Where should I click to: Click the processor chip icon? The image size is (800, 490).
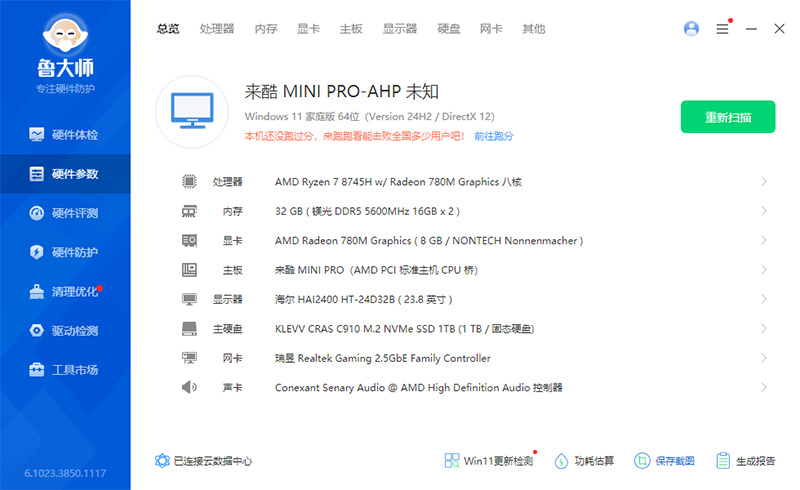189,181
